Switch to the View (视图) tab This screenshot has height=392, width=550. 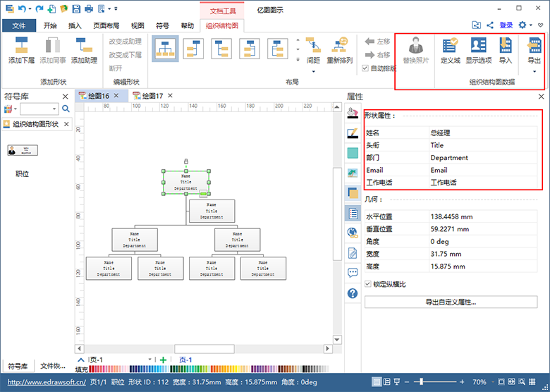[x=137, y=25]
